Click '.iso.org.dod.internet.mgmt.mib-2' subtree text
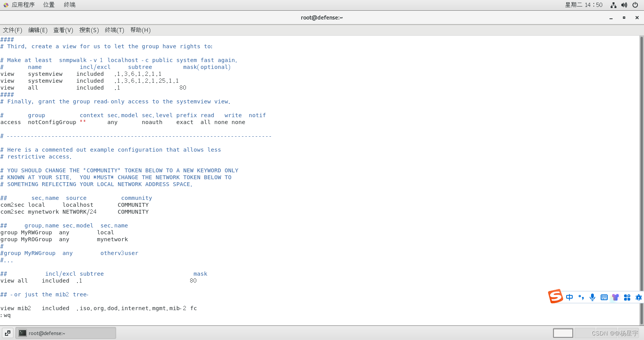Image resolution: width=644 pixels, height=340 pixels. 131,308
